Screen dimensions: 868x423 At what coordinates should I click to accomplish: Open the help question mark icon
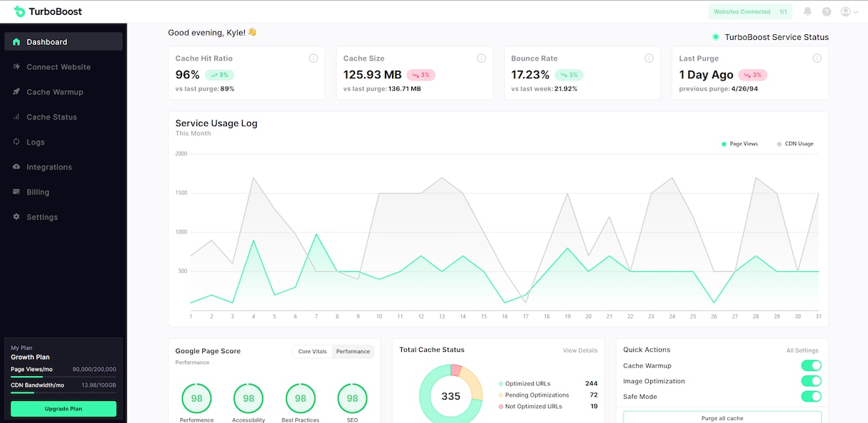coord(826,11)
